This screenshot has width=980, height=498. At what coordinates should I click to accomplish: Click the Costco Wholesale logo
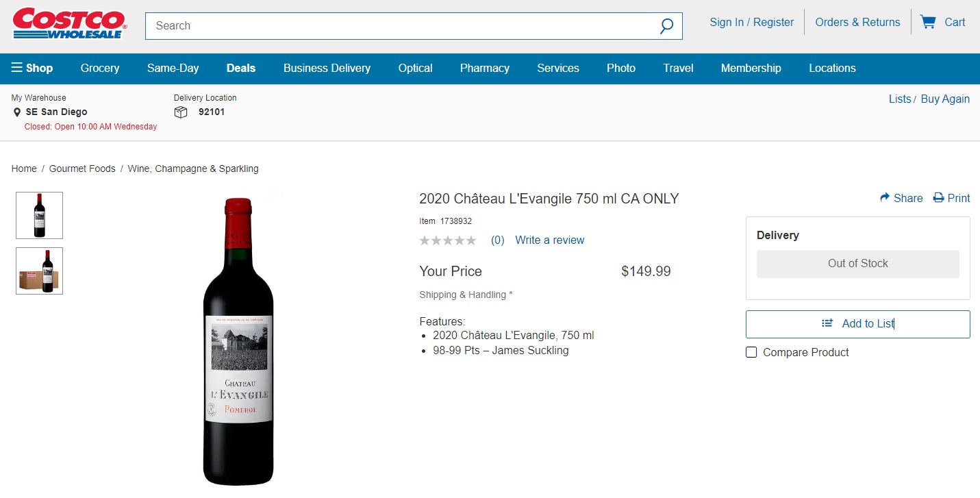(69, 23)
